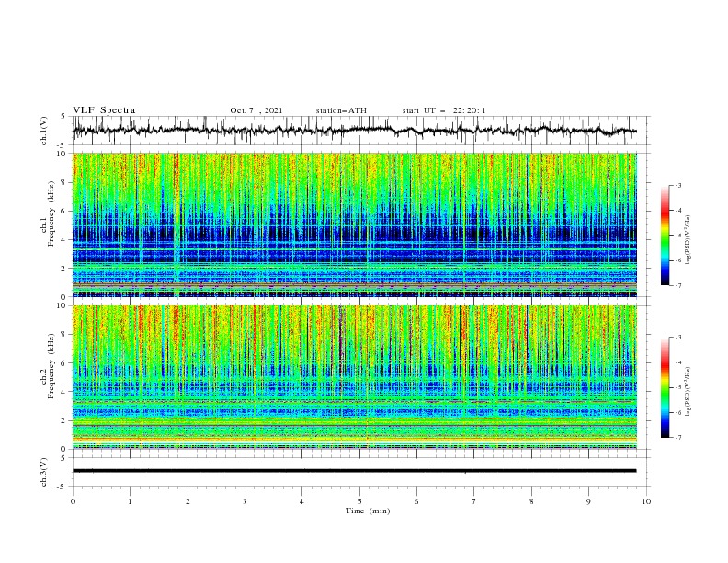
Task: Click the ch.3(V) axis label
Action: click(44, 473)
